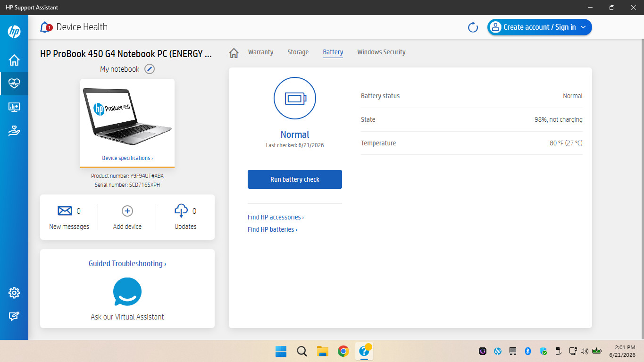Open Find HP accessories link
Screen dimensions: 644x362
pos(276,217)
